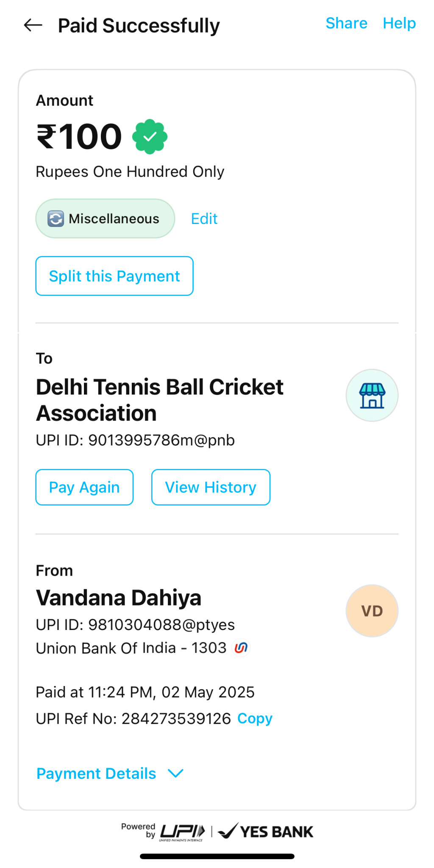Tap the Miscellaneous category icon
The height and width of the screenshot is (868, 434).
56,219
